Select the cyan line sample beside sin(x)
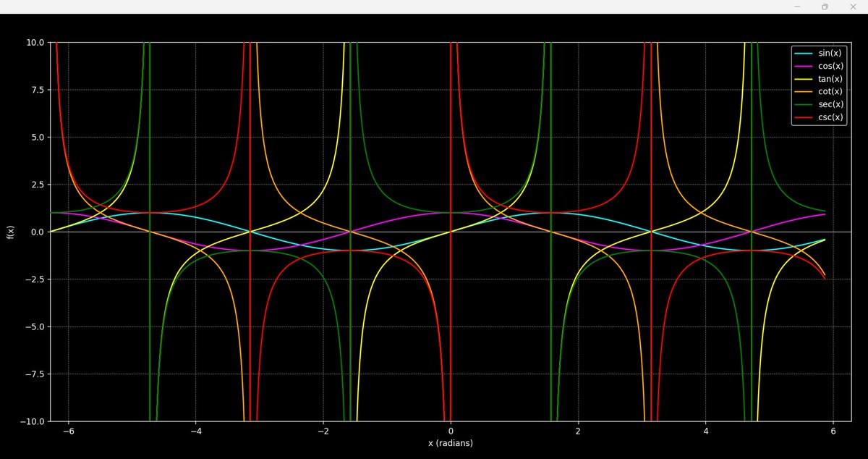The width and height of the screenshot is (868, 459). (802, 53)
